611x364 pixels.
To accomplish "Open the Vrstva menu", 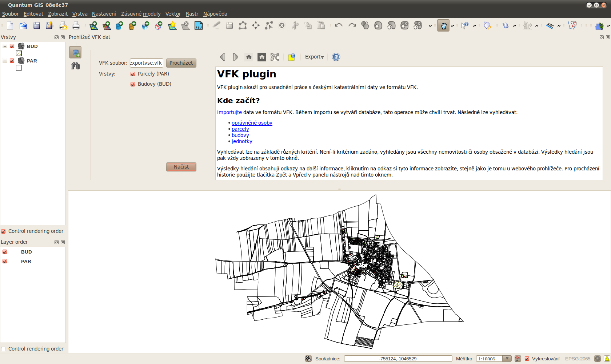I will (80, 14).
